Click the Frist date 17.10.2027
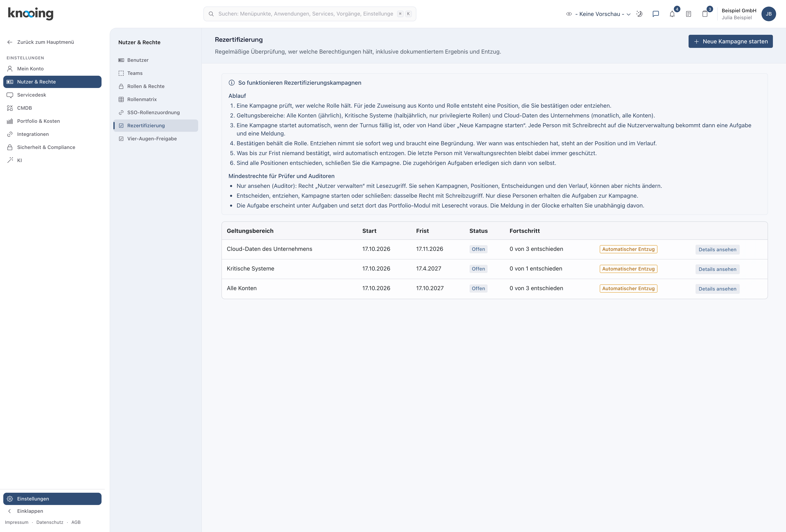This screenshot has height=532, width=786. click(x=430, y=288)
